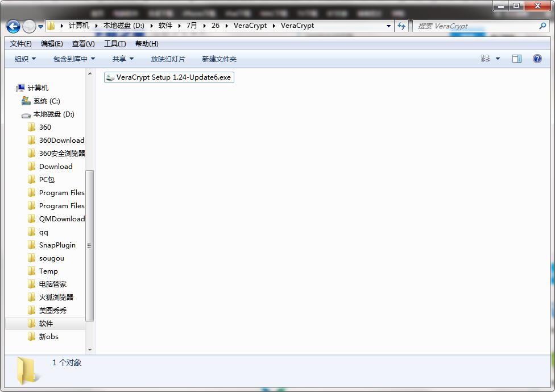
Task: Open the 查看(V) menu
Action: click(x=83, y=44)
